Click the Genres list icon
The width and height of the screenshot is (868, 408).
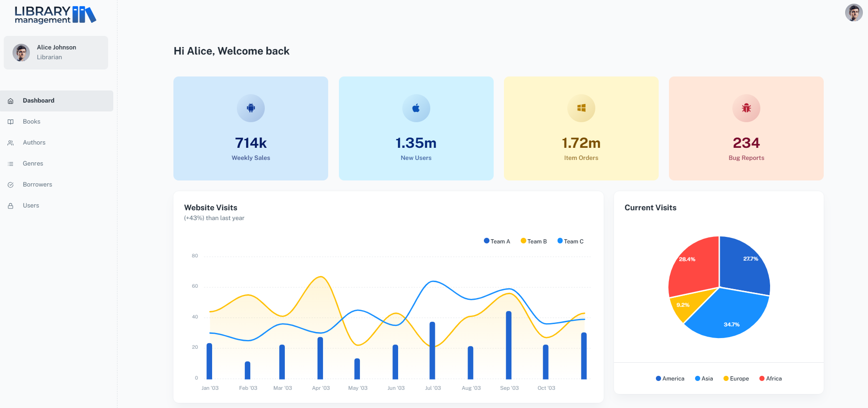[x=11, y=164]
